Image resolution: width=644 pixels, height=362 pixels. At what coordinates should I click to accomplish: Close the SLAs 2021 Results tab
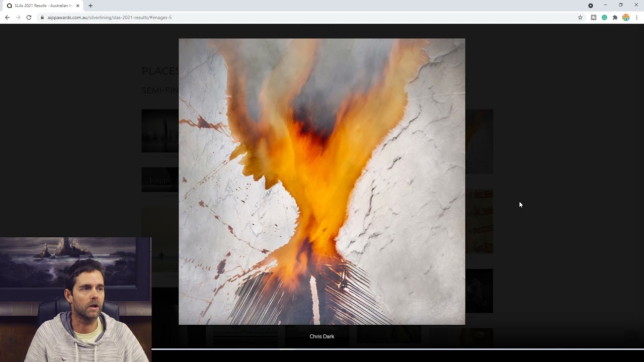[x=77, y=6]
